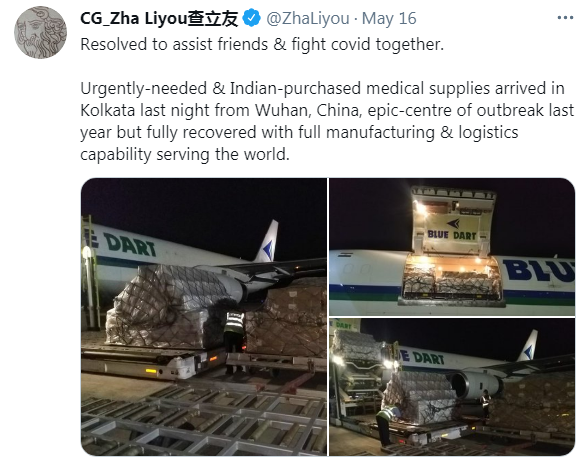585x466 pixels.
Task: Open Zha Liyou's round profile avatar
Action: (40, 32)
